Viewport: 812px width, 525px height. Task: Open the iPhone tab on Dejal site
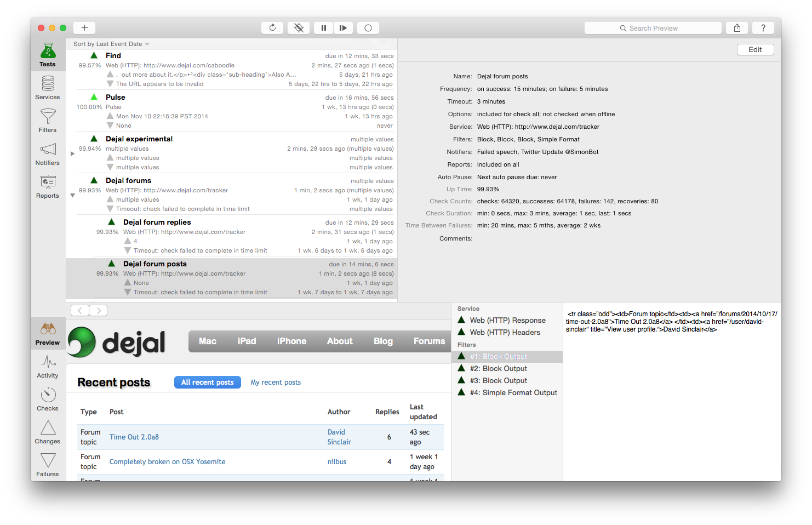tap(291, 341)
